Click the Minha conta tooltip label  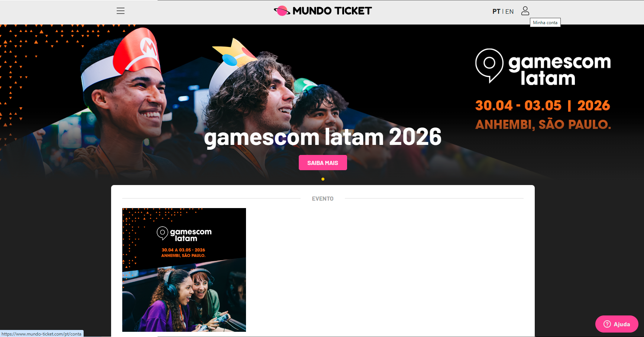[x=545, y=23]
